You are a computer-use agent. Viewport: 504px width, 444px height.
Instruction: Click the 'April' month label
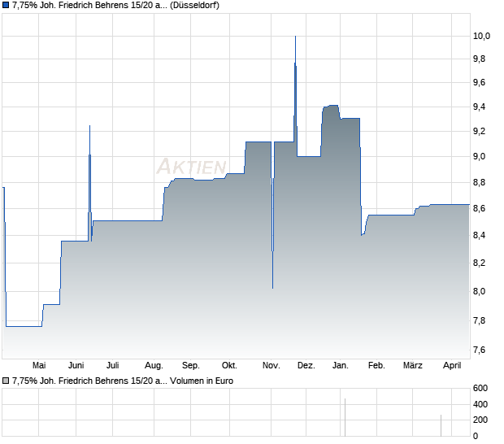click(452, 366)
